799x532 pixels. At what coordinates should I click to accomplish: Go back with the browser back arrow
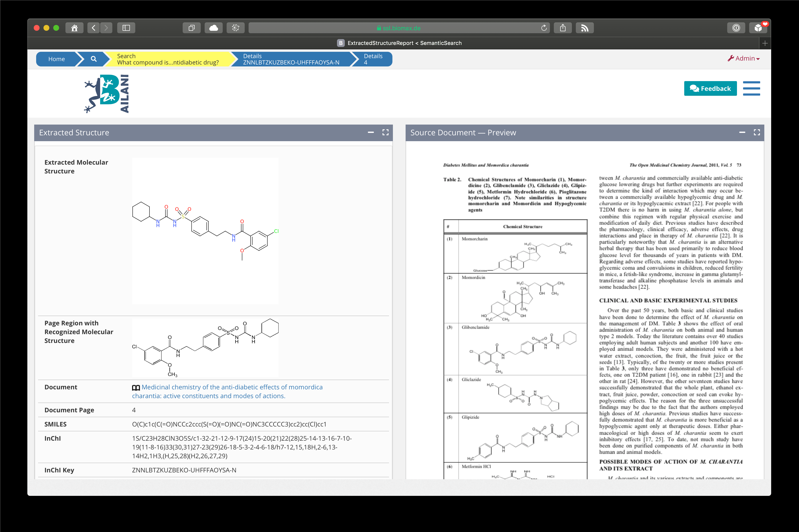[94, 28]
